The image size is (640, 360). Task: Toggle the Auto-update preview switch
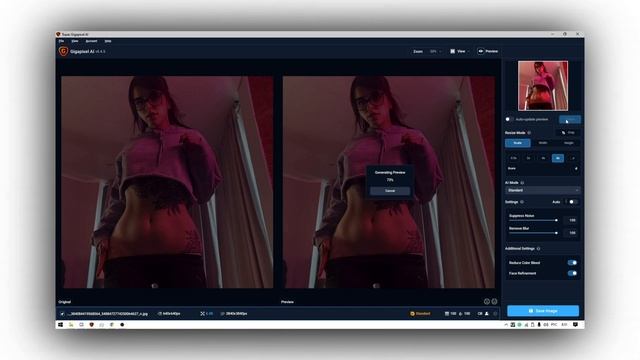[508, 119]
